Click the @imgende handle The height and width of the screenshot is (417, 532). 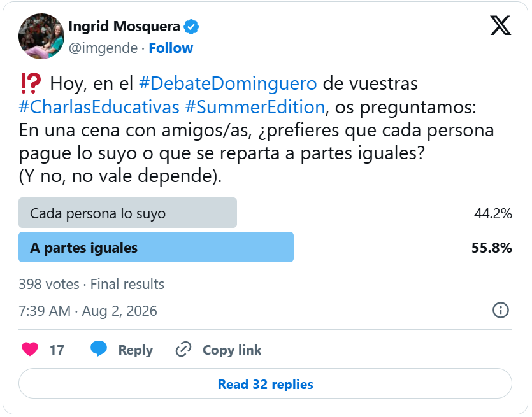point(103,48)
